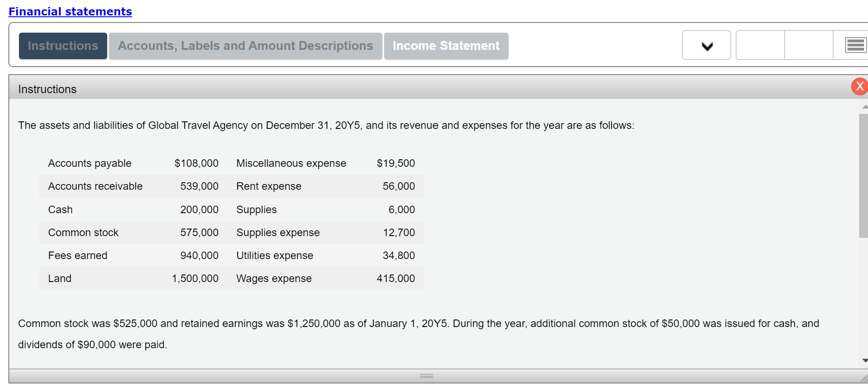Click the panel drag handle at the bottom
868x391 pixels.
pyautogui.click(x=426, y=376)
